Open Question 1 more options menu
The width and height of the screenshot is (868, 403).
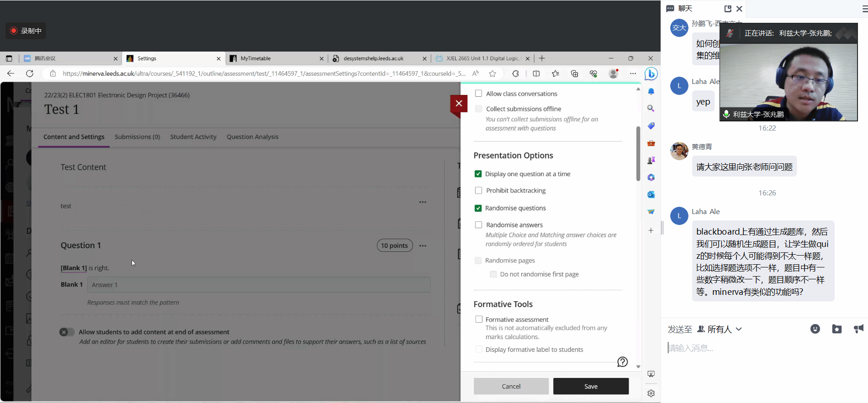423,246
